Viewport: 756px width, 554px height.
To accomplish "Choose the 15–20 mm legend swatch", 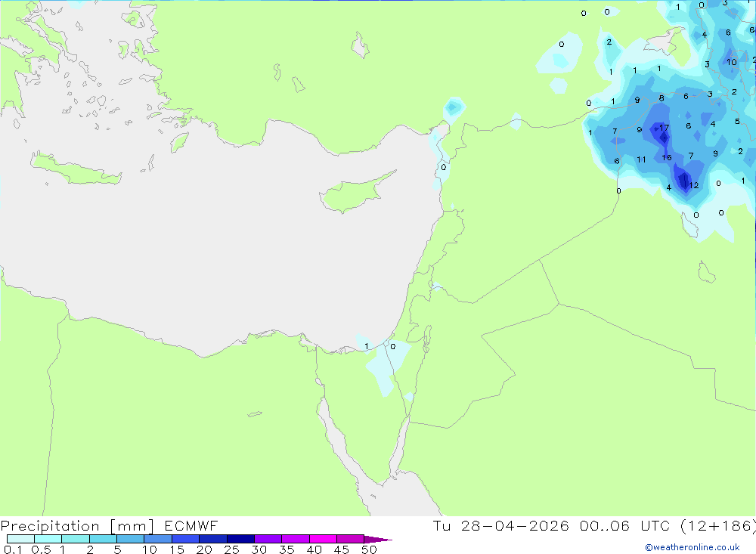I will coord(186,539).
